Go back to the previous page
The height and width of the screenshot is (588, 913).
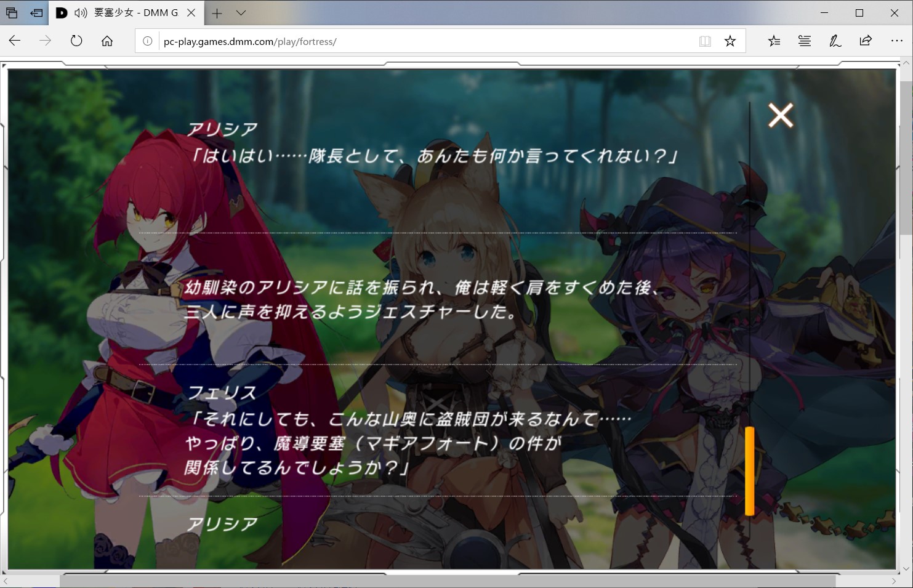[15, 41]
